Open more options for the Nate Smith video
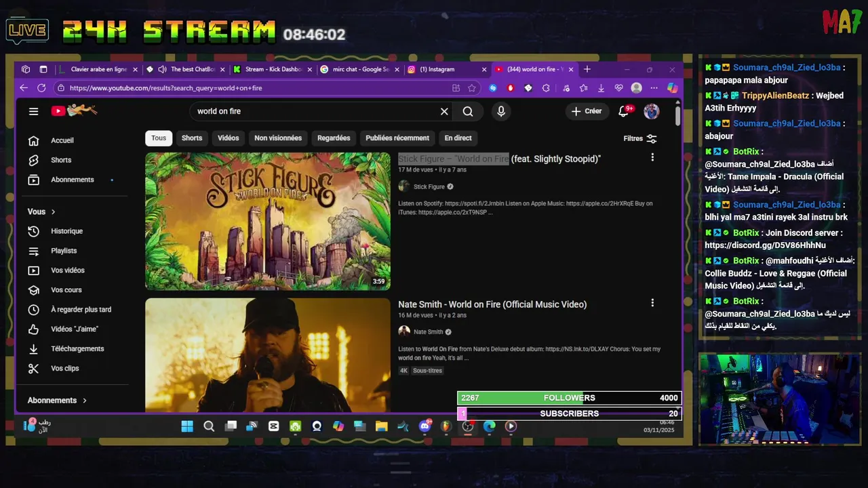Screen dimensions: 868x488 tap(652, 303)
